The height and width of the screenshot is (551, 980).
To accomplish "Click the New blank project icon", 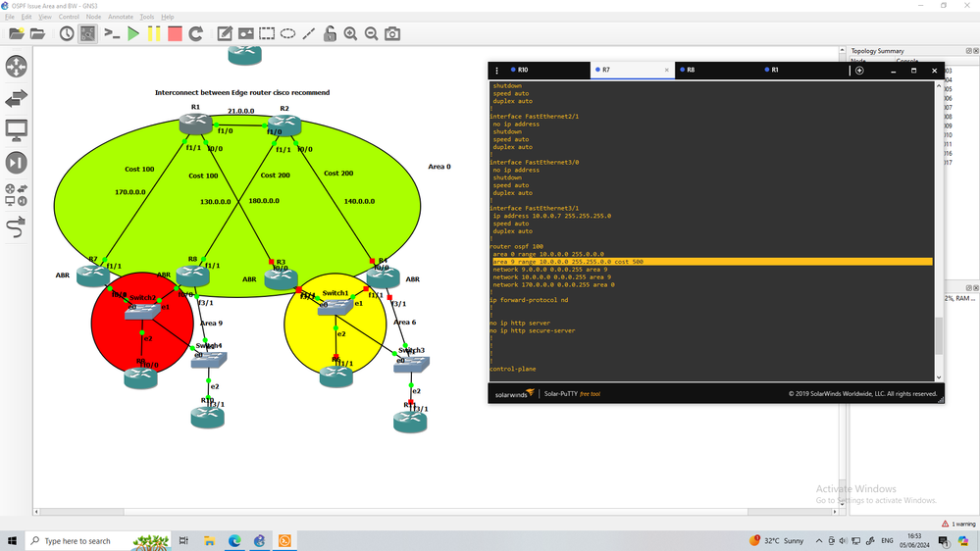I will 17,33.
